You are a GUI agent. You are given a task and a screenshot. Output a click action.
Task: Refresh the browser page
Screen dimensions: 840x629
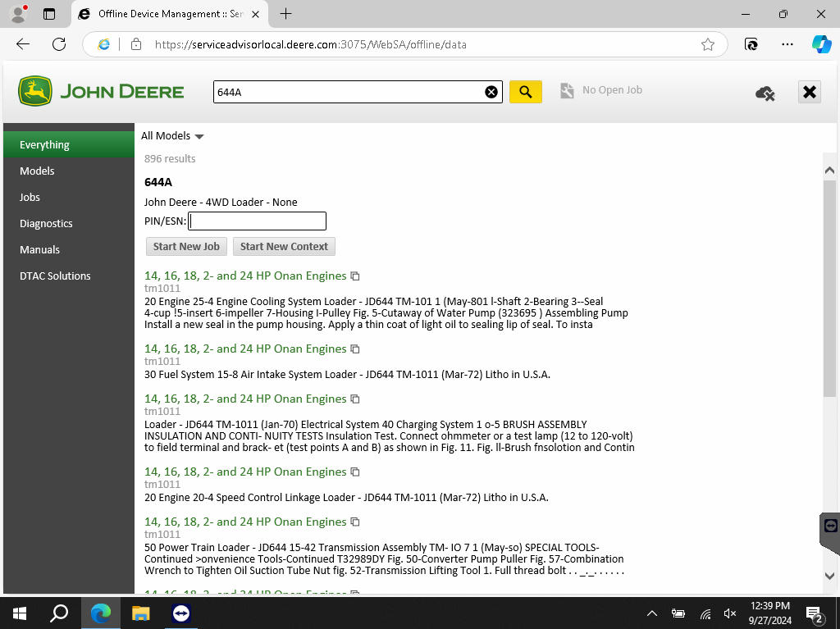[59, 44]
